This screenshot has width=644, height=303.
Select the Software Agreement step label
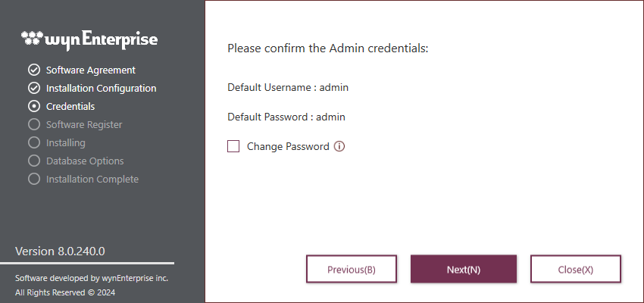91,70
